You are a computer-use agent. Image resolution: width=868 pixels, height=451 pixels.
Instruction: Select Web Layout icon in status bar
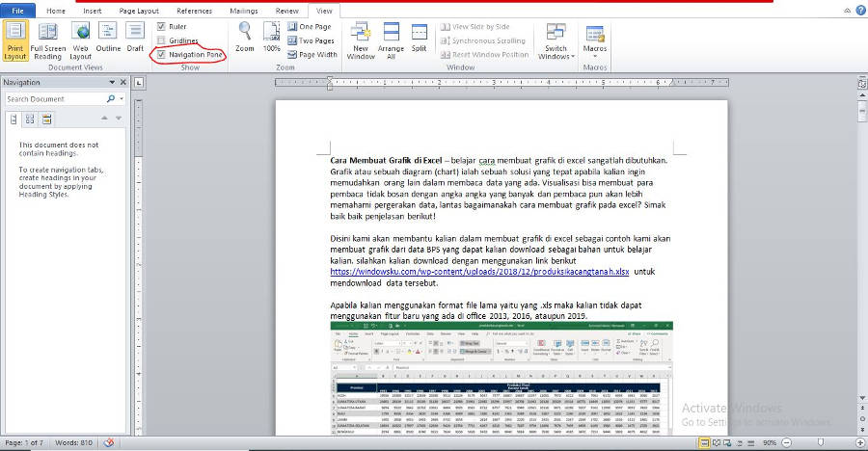pos(727,442)
